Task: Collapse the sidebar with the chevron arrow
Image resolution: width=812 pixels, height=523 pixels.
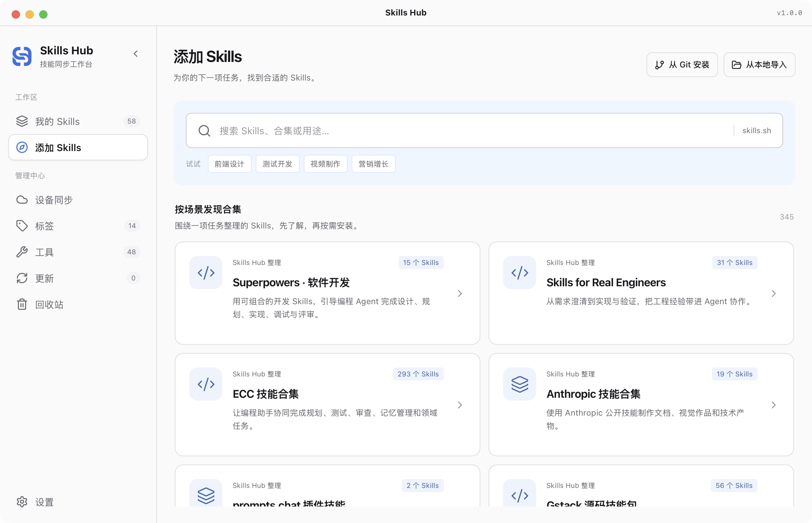Action: 136,54
